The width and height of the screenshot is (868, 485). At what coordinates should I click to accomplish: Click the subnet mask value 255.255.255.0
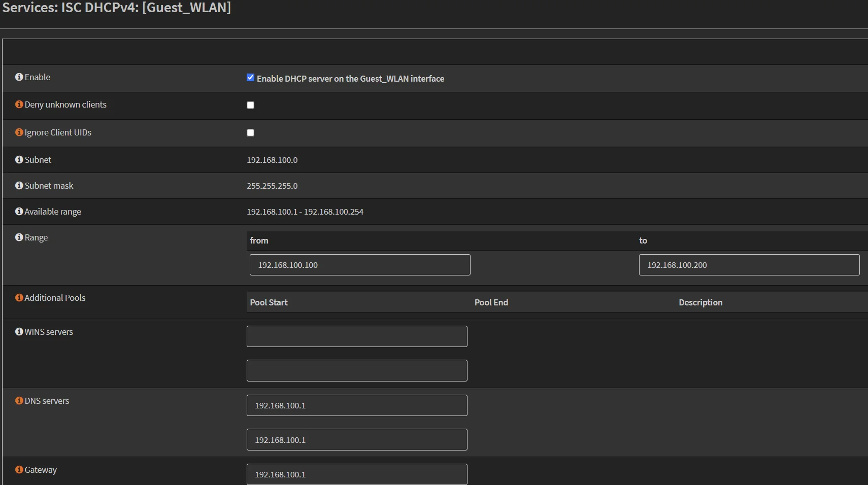[x=272, y=186]
